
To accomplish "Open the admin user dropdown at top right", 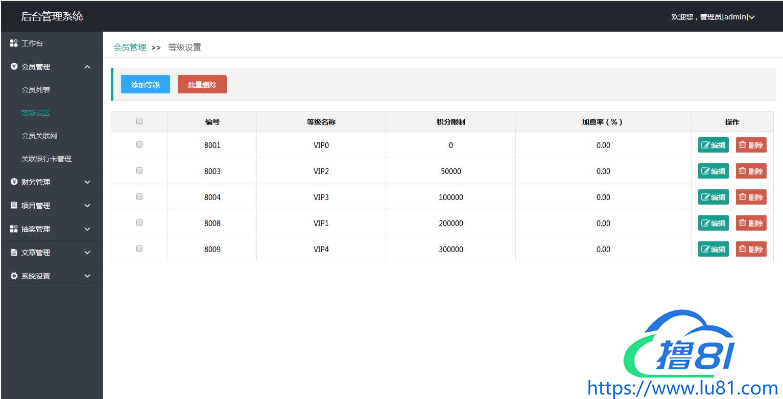I will pos(713,17).
